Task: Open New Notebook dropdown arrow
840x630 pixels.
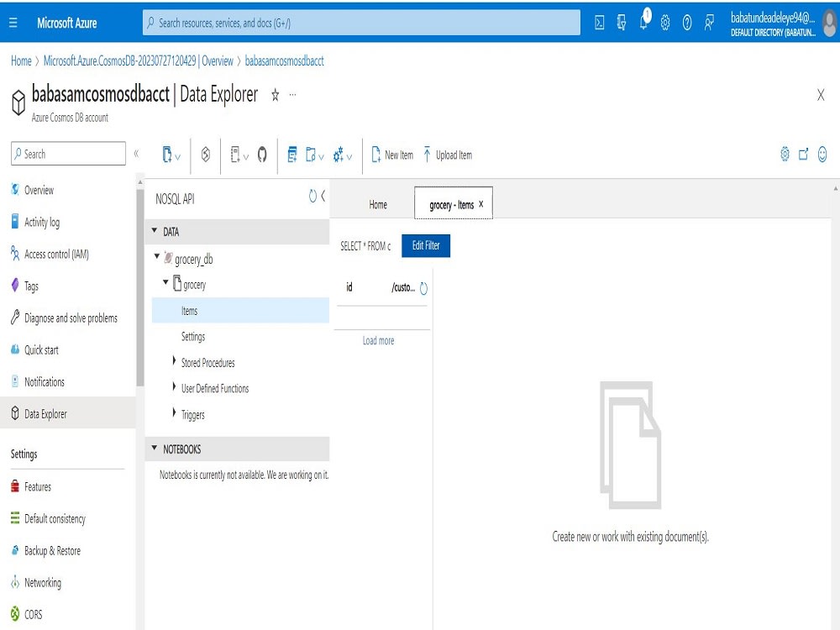Action: (246, 157)
